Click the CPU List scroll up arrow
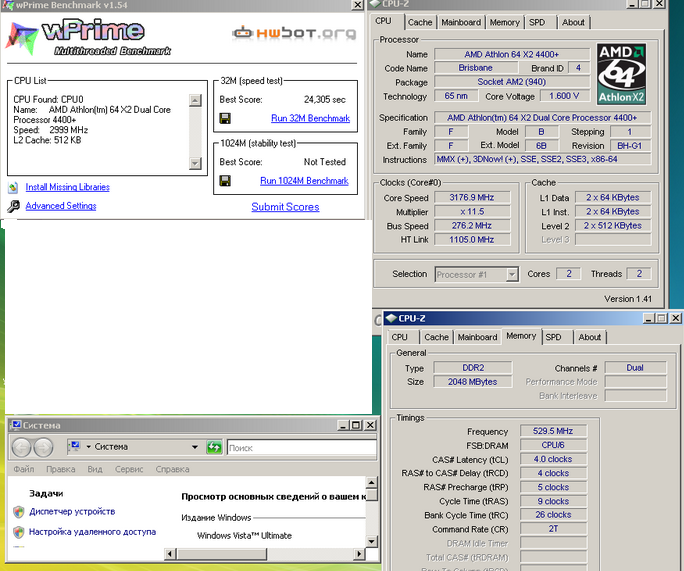The width and height of the screenshot is (684, 571). pyautogui.click(x=195, y=101)
